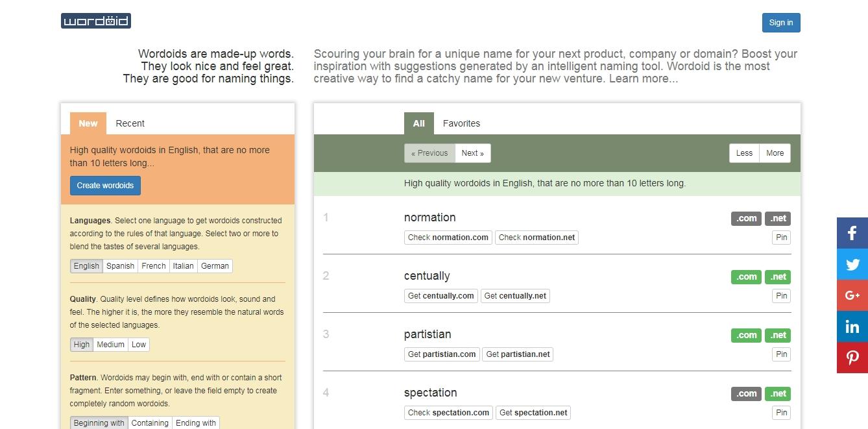The height and width of the screenshot is (429, 868).
Task: Set quality to Medium
Action: 110,345
